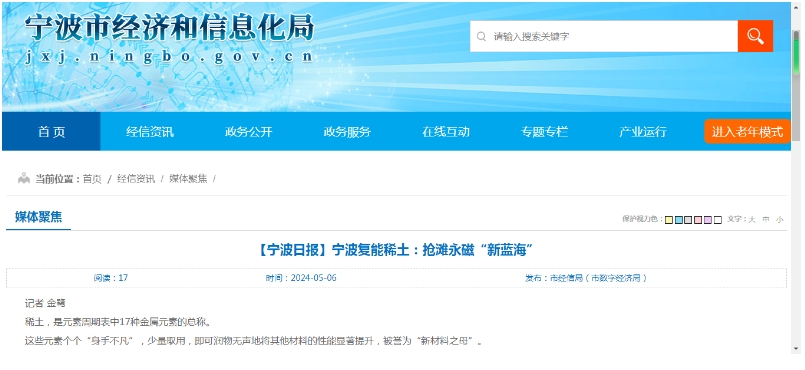The width and height of the screenshot is (805, 370).
Task: Select the white eye-protection color swatch
Action: 718,220
